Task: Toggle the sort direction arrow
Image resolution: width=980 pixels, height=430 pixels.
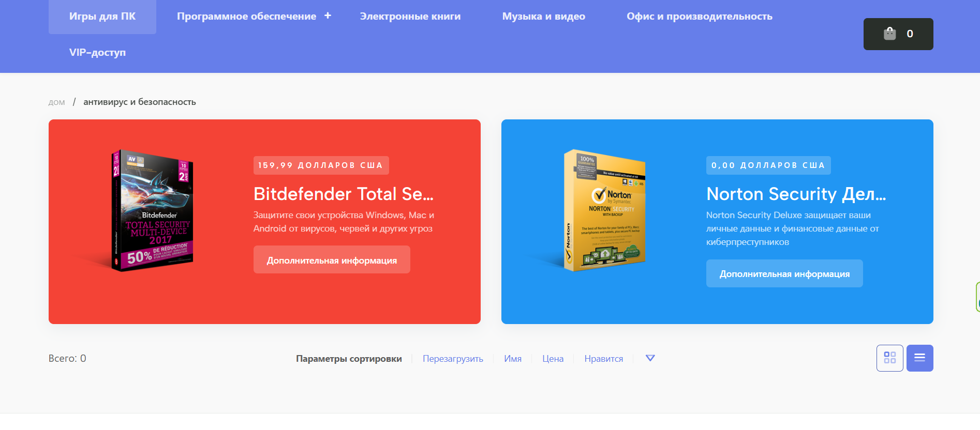Action: (650, 358)
